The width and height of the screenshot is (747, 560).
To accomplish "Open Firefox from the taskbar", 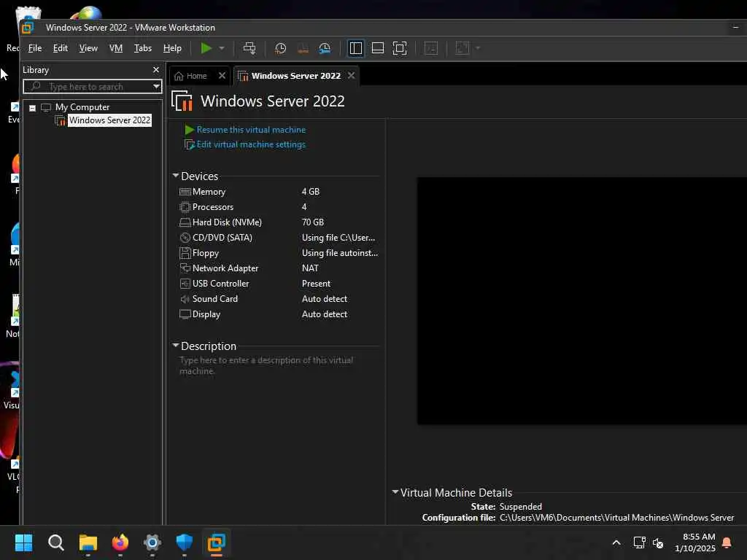I will coord(120,542).
